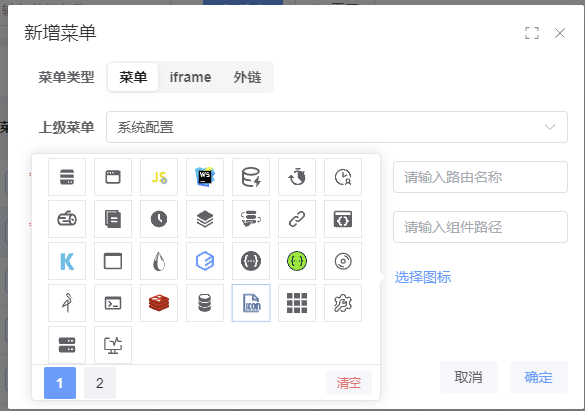Pick the highlighted ICON file icon
Image resolution: width=585 pixels, height=411 pixels.
pos(251,303)
